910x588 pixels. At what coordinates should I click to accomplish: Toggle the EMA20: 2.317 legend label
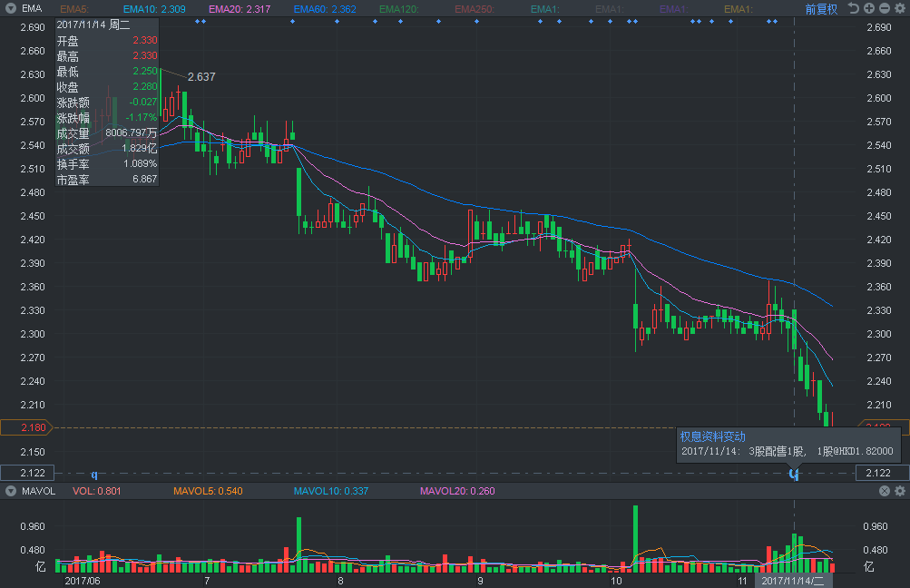coord(240,9)
